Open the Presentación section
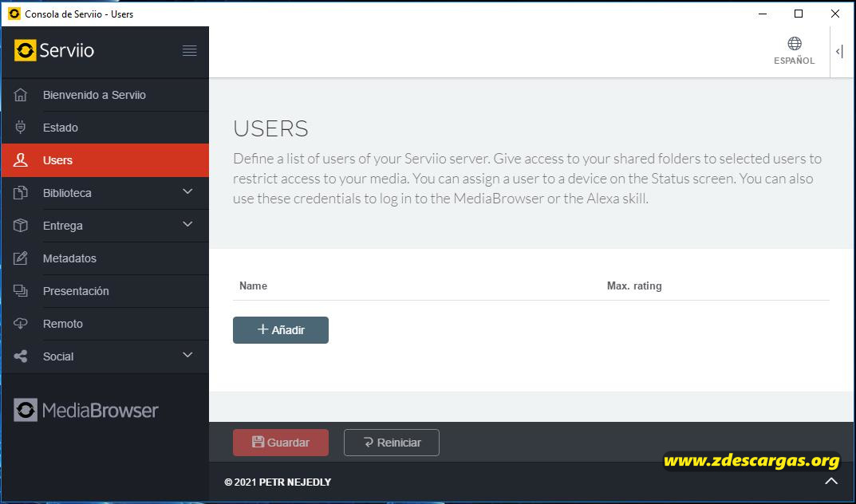This screenshot has width=856, height=504. (x=105, y=291)
